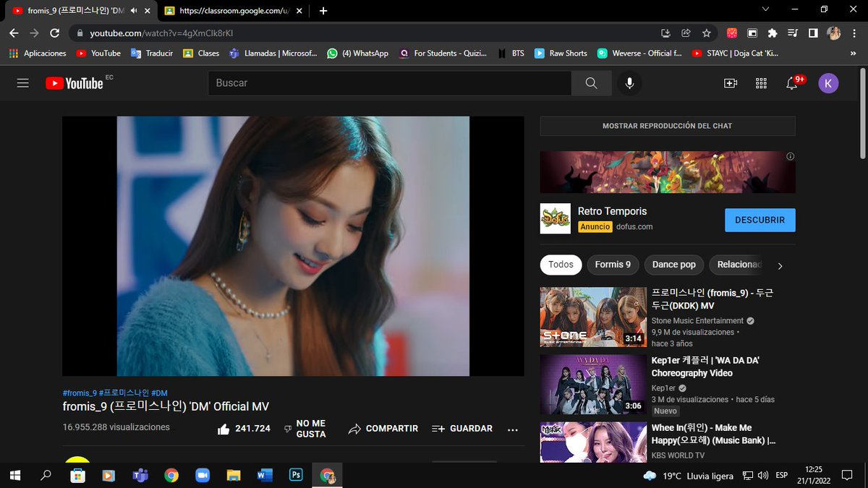Screen dimensions: 868x488
Task: Go to YouTube home via logo
Action: tap(75, 83)
